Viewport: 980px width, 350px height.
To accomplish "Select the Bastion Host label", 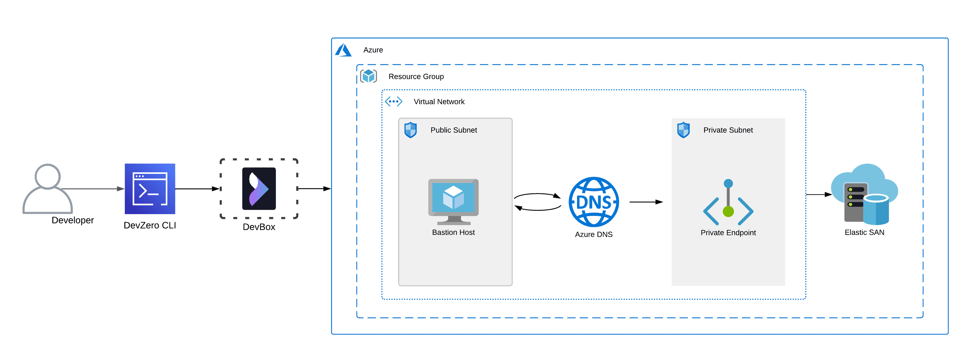I will pos(454,232).
